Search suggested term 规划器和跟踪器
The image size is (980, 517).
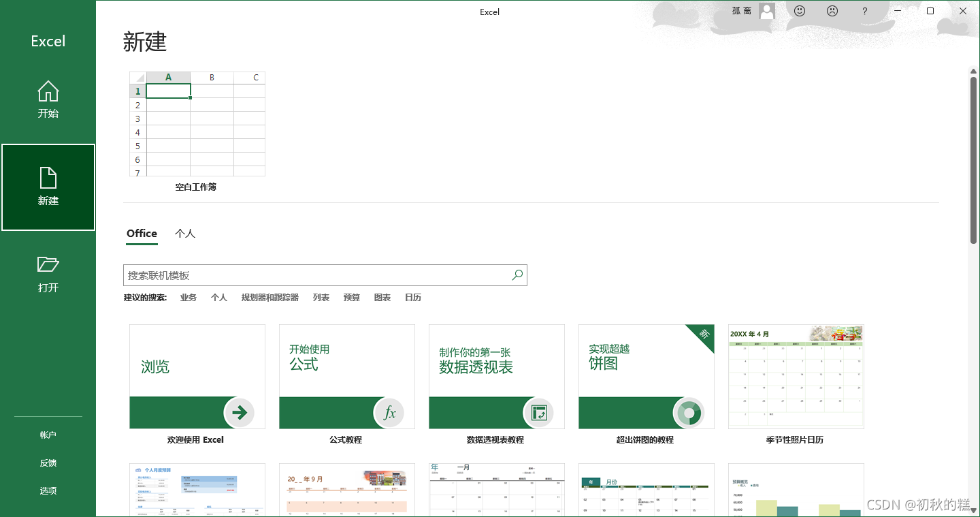270,298
